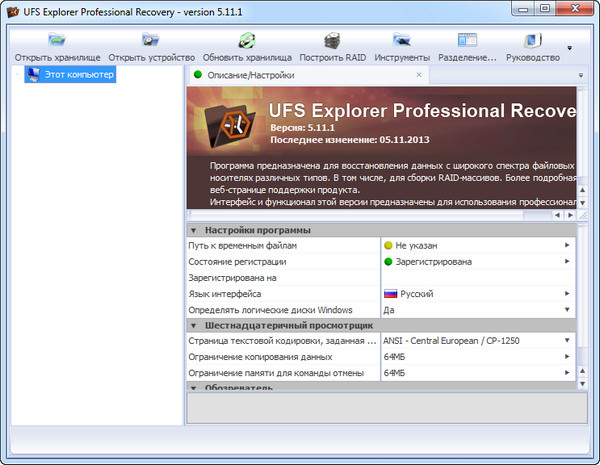The height and width of the screenshot is (465, 600).
Task: Click the green dot on the tab
Action: (198, 75)
